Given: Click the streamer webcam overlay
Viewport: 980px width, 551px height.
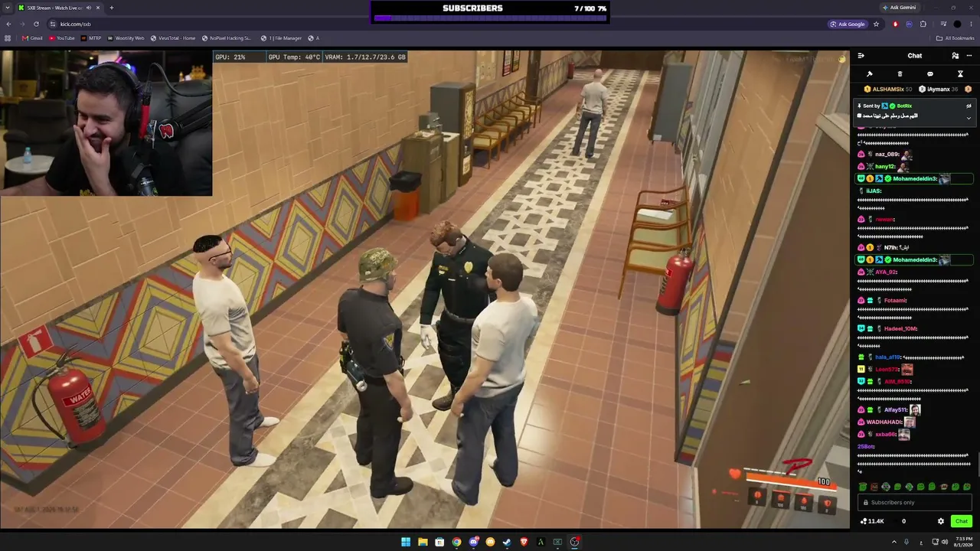Looking at the screenshot, I should (106, 123).
